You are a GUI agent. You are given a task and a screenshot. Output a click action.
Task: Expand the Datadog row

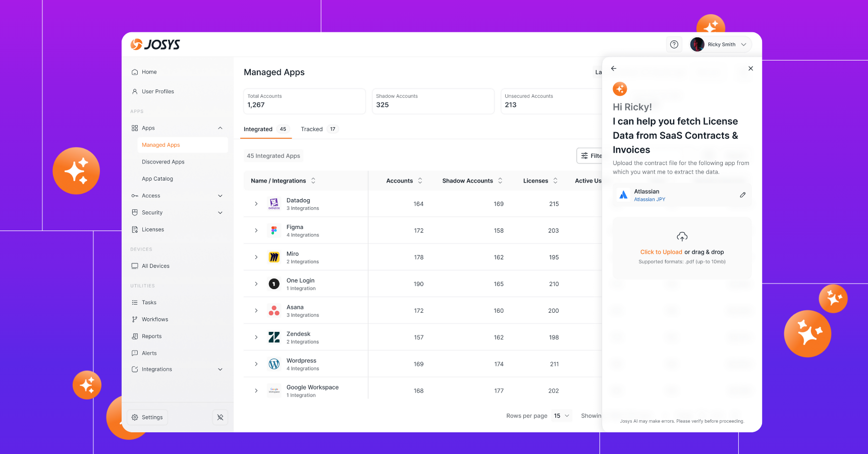[256, 204]
